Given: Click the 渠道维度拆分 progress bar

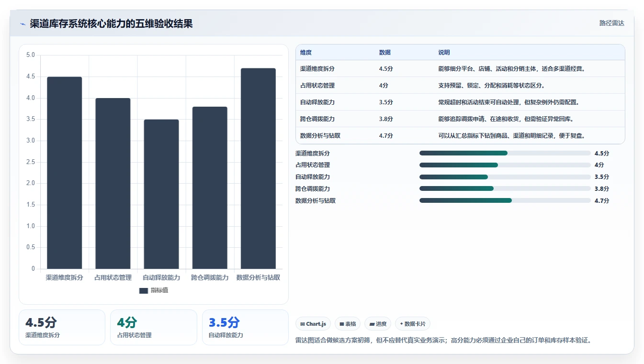Looking at the screenshot, I should point(505,153).
